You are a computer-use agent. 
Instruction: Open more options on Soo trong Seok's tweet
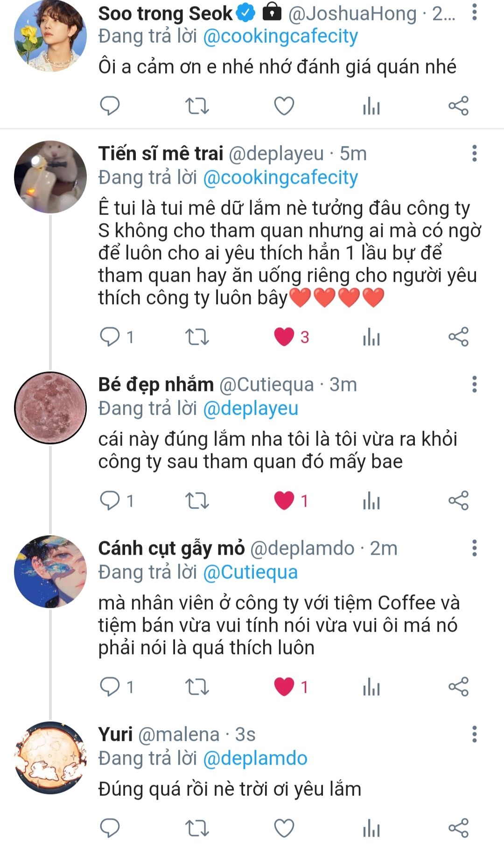[474, 13]
